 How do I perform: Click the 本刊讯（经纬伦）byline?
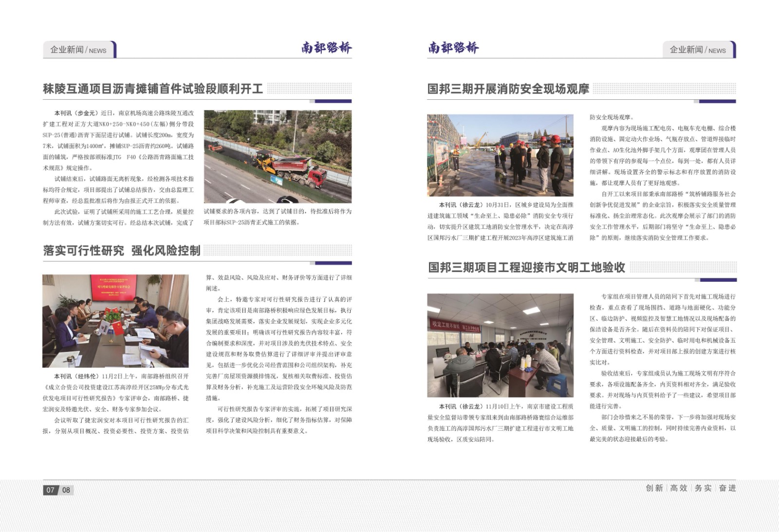tap(77, 376)
